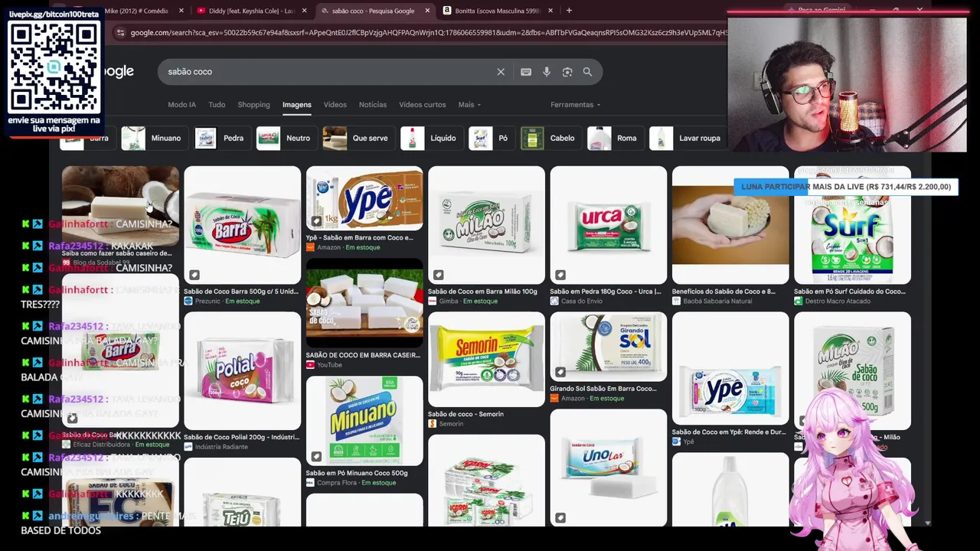Click the product tag badge on the Barra soap image
Viewport: 980px width, 551px height.
click(194, 275)
